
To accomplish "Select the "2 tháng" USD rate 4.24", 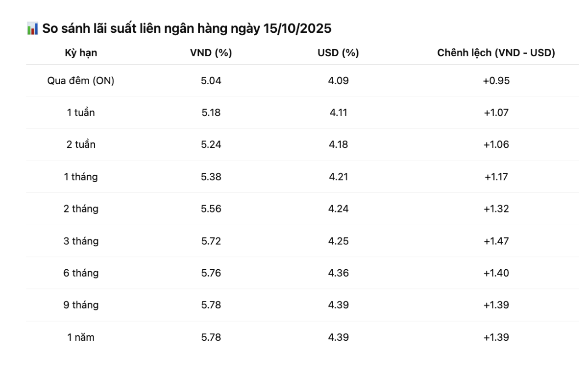I will (x=338, y=209).
